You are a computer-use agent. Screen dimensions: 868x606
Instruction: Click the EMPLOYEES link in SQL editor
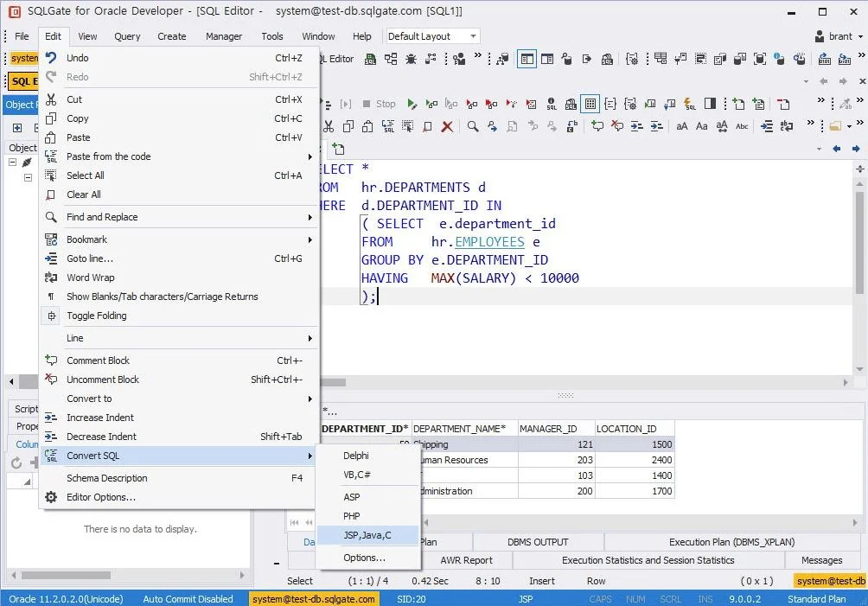click(x=489, y=242)
